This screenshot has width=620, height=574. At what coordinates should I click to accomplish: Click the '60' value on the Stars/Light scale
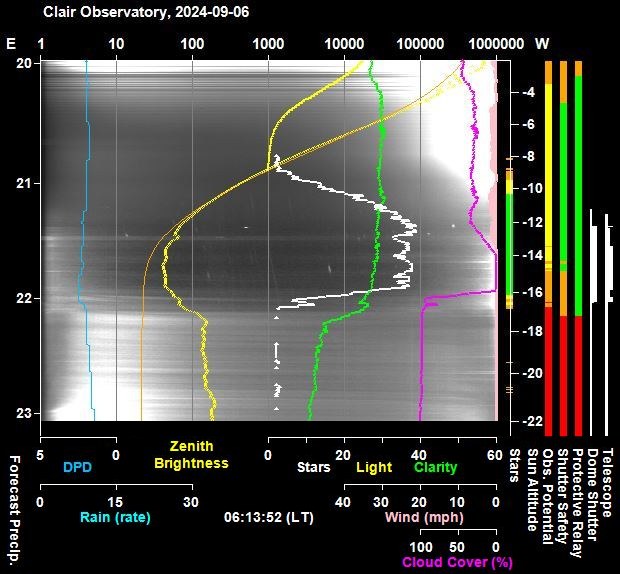494,455
